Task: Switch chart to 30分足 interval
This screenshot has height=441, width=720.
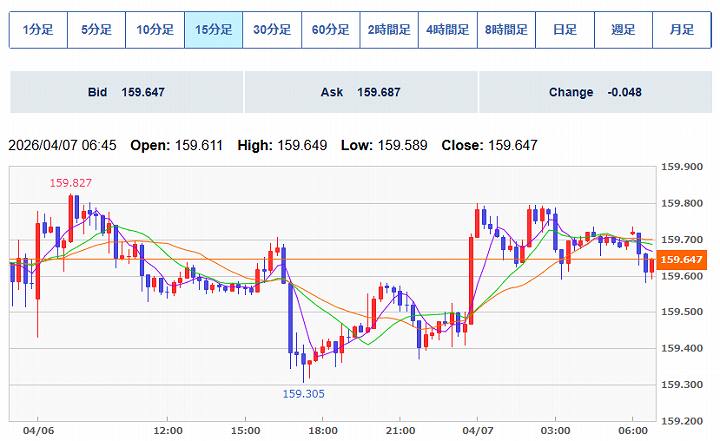Action: tap(272, 30)
